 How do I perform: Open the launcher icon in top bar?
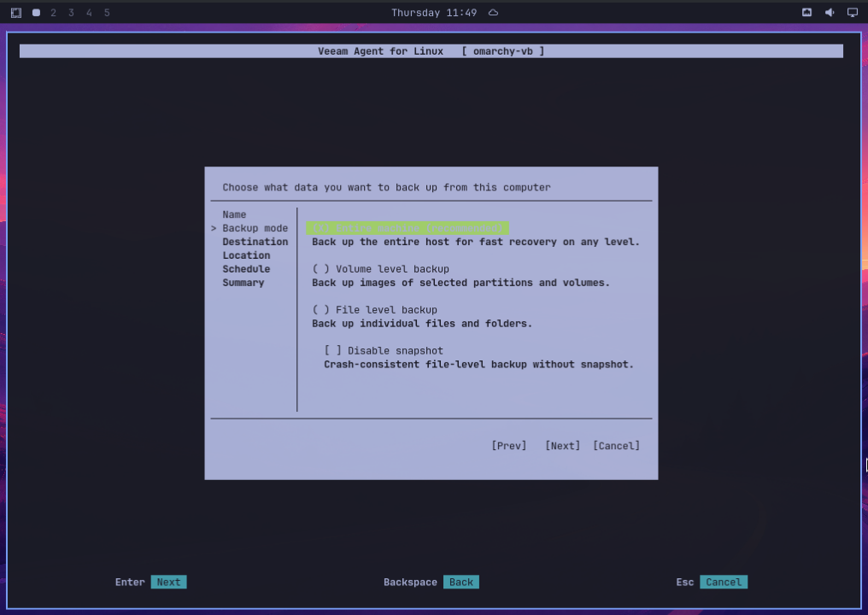tap(16, 13)
